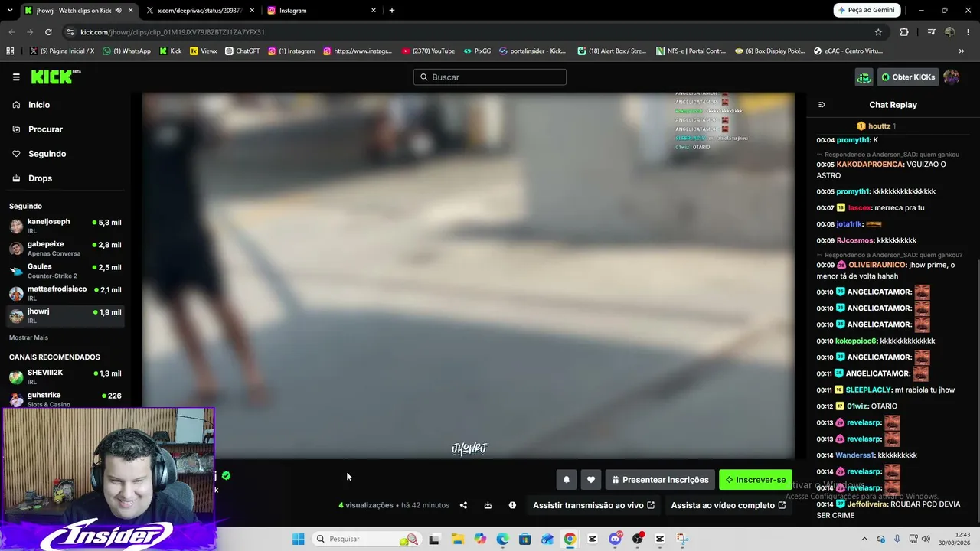Open the tab search dropdown
This screenshot has width=980, height=551.
[x=9, y=11]
